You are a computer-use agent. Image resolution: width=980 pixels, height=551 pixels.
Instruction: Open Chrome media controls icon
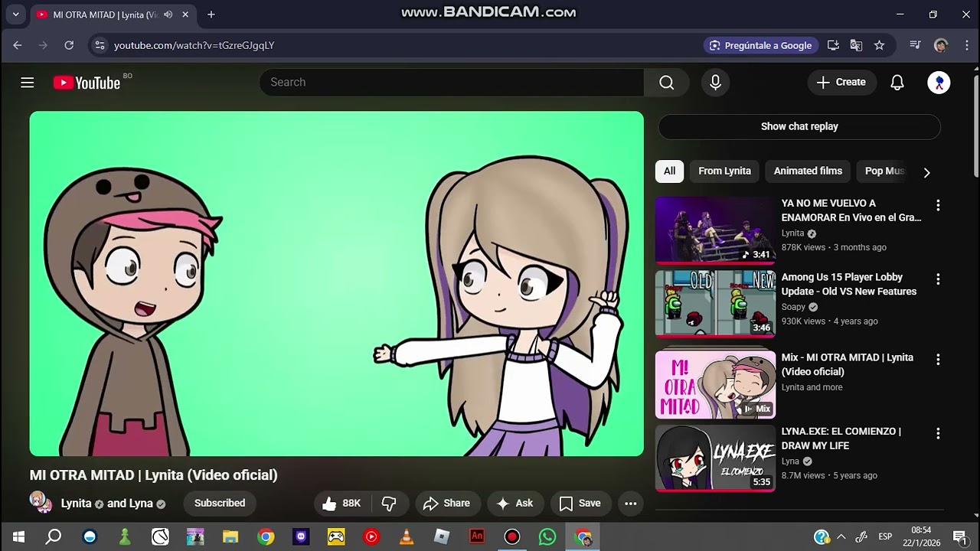[915, 45]
